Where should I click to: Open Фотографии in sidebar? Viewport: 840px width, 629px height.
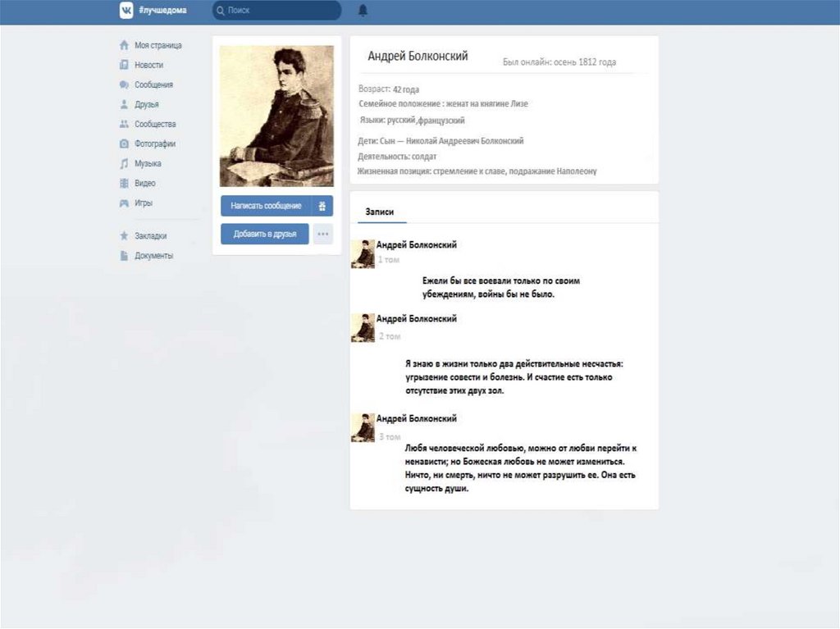155,144
